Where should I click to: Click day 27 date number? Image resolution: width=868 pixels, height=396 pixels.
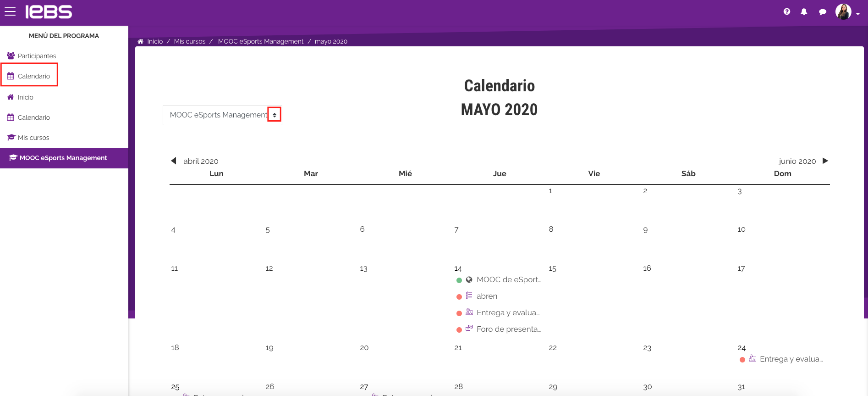[364, 387]
